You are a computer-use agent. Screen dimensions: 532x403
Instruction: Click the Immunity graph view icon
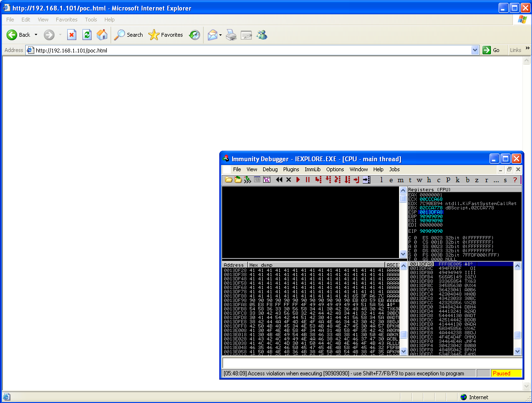click(266, 180)
